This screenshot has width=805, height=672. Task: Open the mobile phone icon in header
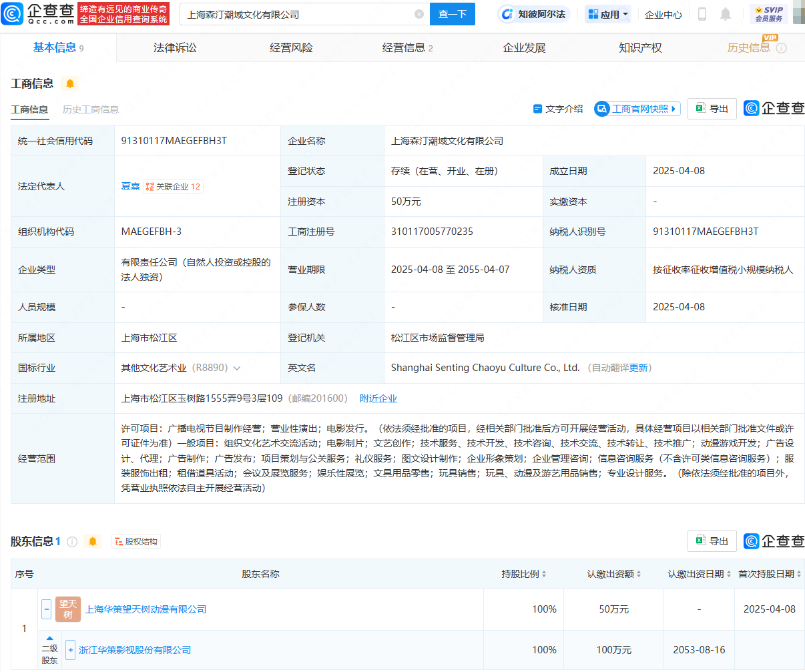(x=702, y=14)
